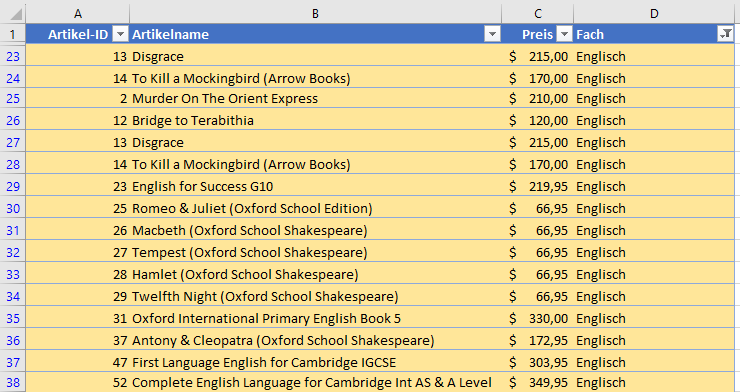
Task: Click the Artikel-ID cell showing 31
Action: (78, 318)
